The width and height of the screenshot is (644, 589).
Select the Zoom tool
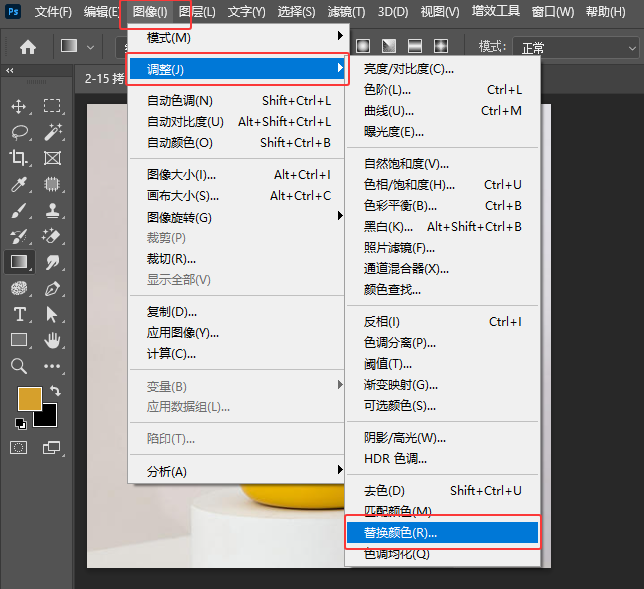click(x=18, y=366)
